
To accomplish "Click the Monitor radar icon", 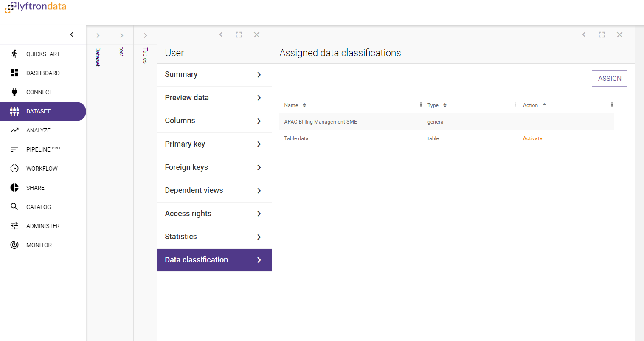I will 14,245.
